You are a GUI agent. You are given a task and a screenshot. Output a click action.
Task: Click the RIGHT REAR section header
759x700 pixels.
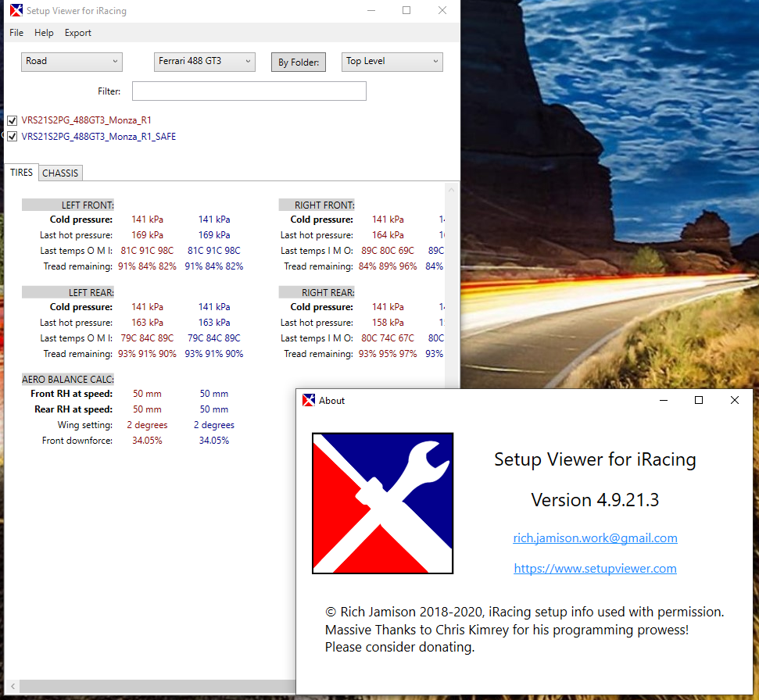point(317,293)
